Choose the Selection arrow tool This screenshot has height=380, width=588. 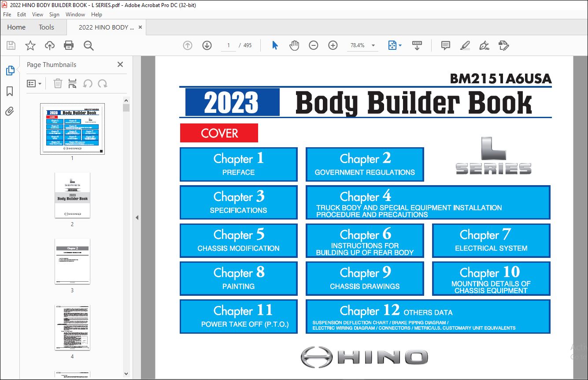(275, 45)
